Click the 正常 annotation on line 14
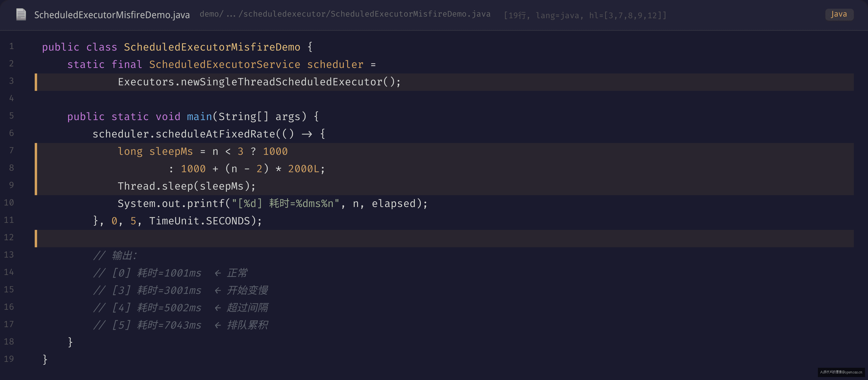The height and width of the screenshot is (380, 868). (x=237, y=273)
